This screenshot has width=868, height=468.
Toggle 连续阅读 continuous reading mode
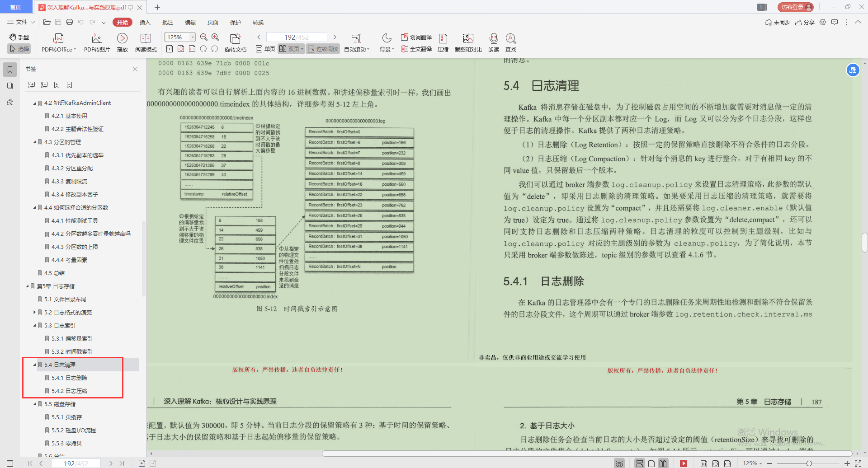(322, 49)
